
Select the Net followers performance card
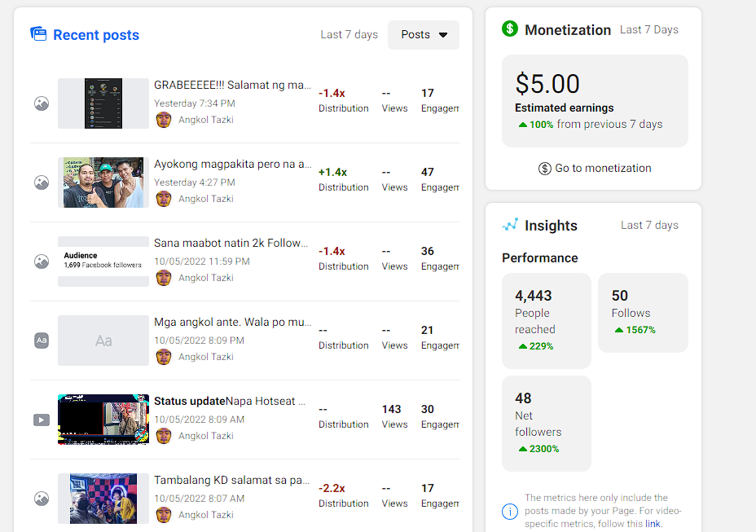click(546, 423)
